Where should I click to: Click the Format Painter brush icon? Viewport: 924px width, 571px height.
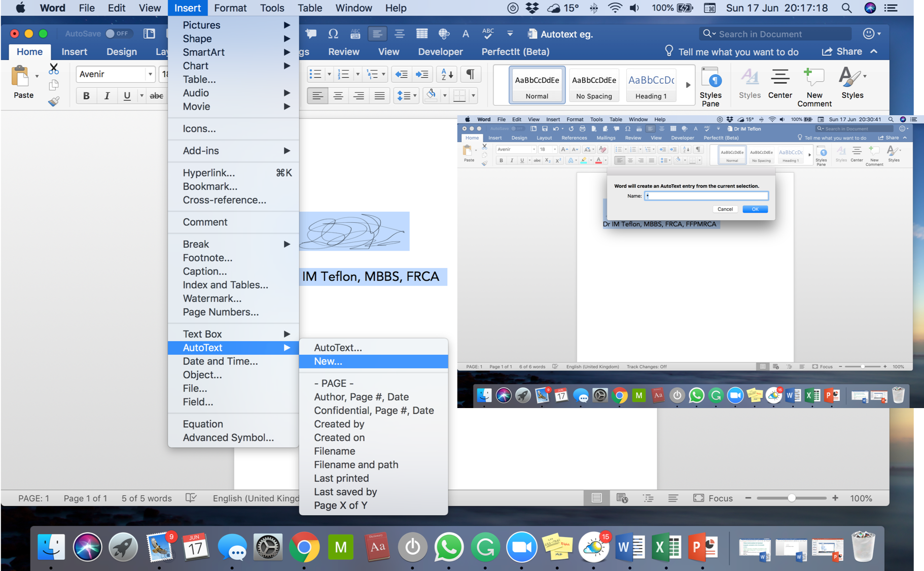tap(54, 102)
